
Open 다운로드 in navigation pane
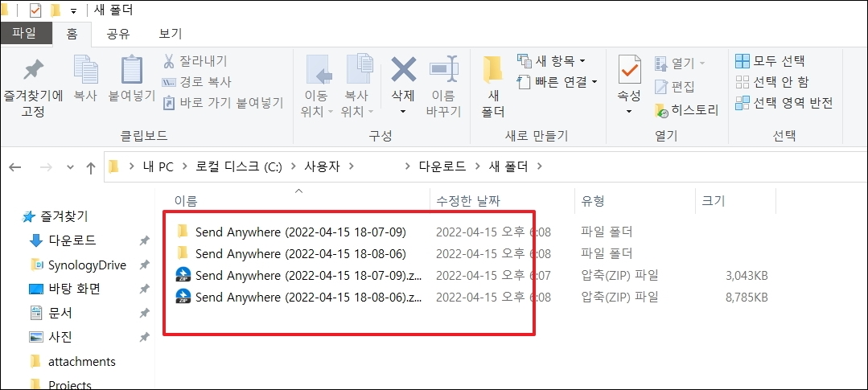[x=72, y=240]
